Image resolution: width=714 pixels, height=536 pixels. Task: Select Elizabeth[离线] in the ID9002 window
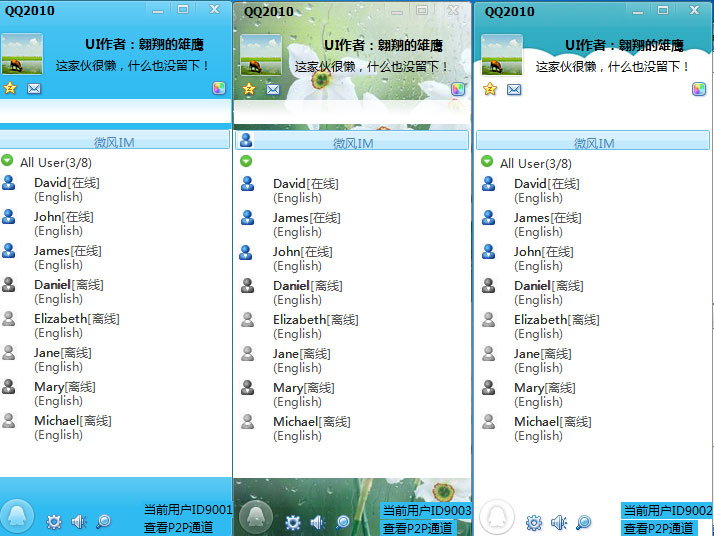click(556, 320)
